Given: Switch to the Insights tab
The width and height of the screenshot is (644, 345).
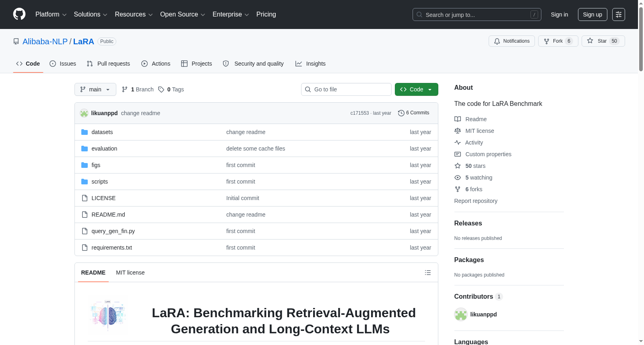Looking at the screenshot, I should click(310, 64).
